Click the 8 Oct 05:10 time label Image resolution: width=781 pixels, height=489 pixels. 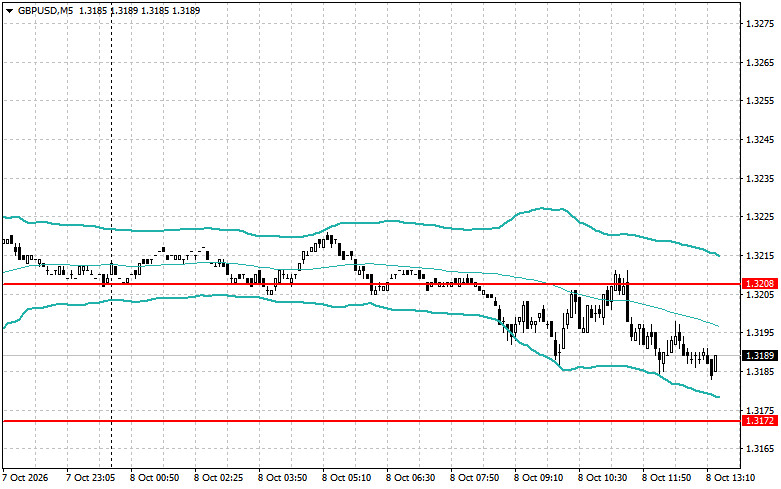pos(347,478)
